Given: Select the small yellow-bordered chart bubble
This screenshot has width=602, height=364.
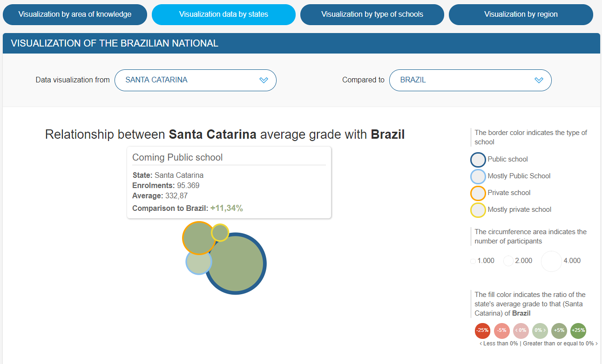Looking at the screenshot, I should click(x=220, y=232).
